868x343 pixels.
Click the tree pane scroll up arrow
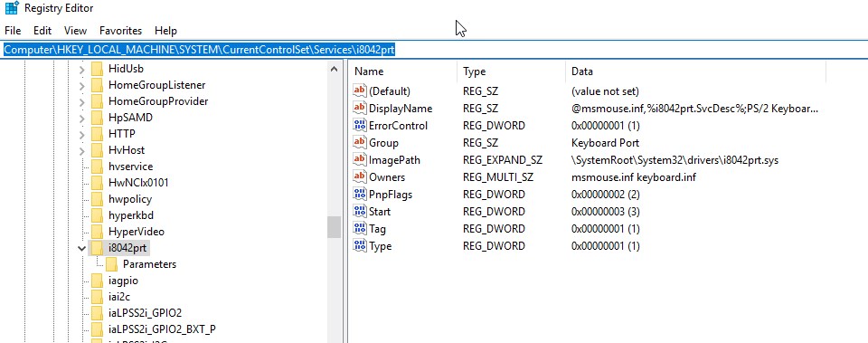click(334, 70)
